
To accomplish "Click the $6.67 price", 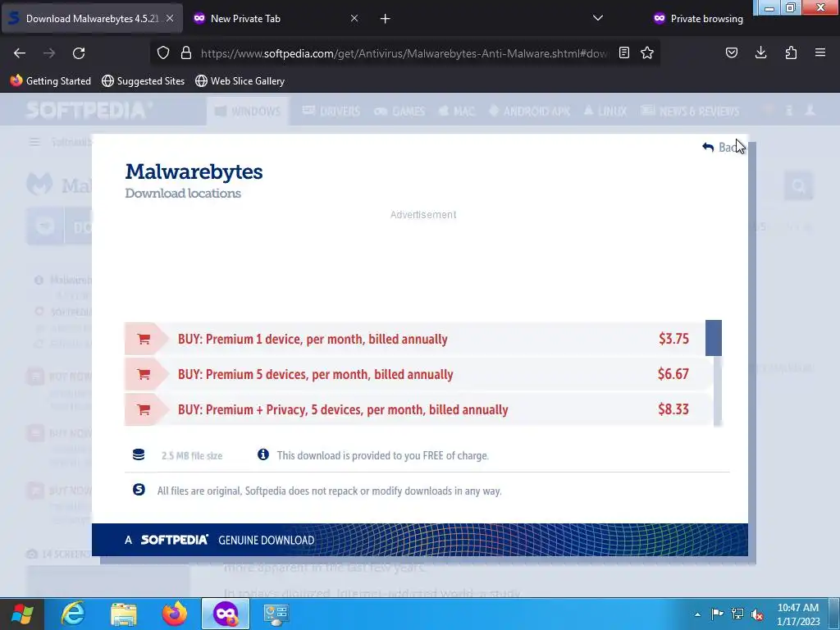I will 673,374.
